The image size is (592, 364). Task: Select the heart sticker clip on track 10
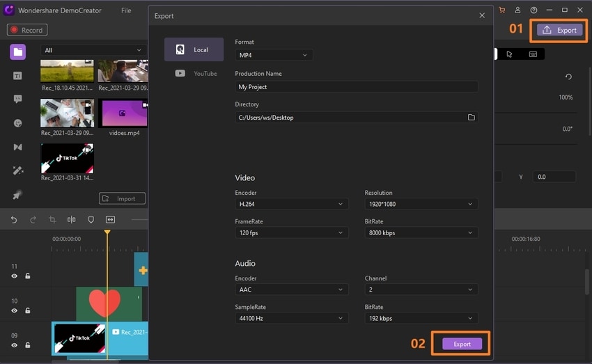(109, 303)
